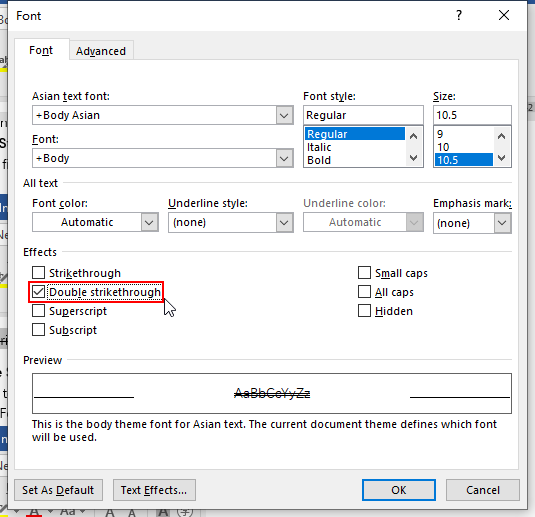Click the Text Effects button
The image size is (535, 517).
click(154, 490)
